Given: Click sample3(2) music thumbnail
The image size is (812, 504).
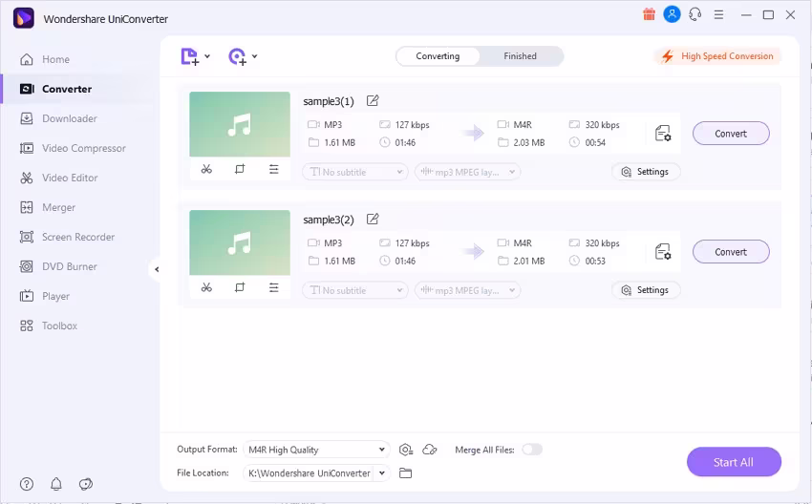Looking at the screenshot, I should coord(240,242).
